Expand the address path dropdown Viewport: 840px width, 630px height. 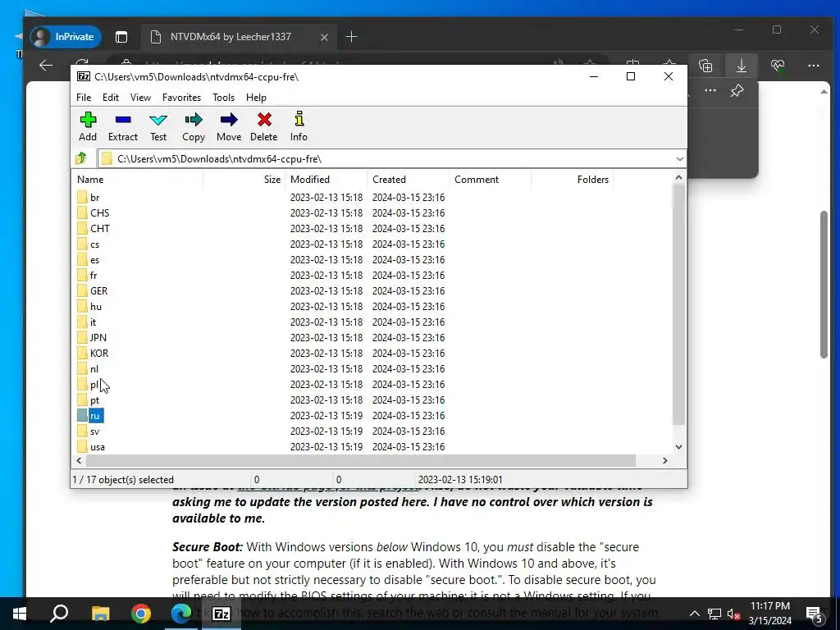click(679, 159)
